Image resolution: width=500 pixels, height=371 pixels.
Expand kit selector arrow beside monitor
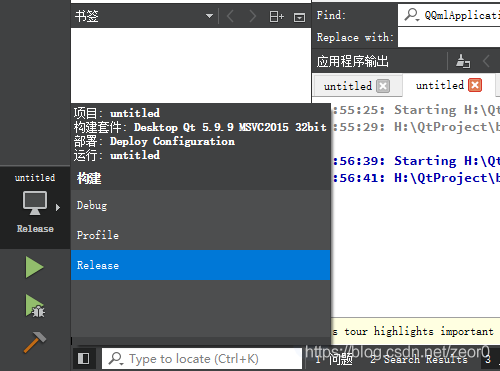(x=58, y=207)
